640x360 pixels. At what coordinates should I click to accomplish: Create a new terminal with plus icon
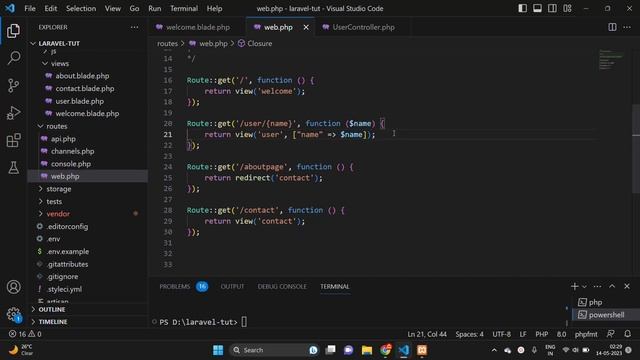[574, 287]
